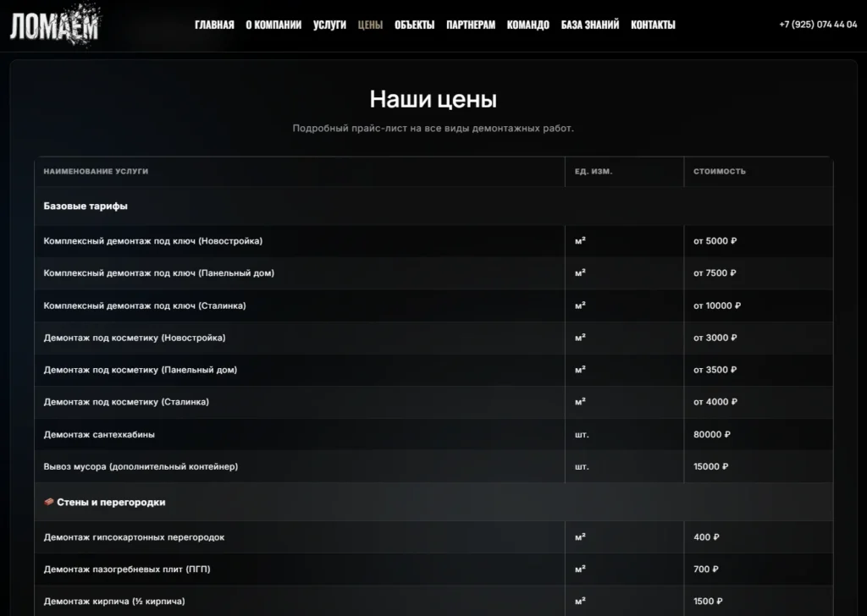867x616 pixels.
Task: Open the ОБЪЕКТЫ section
Action: pos(415,25)
